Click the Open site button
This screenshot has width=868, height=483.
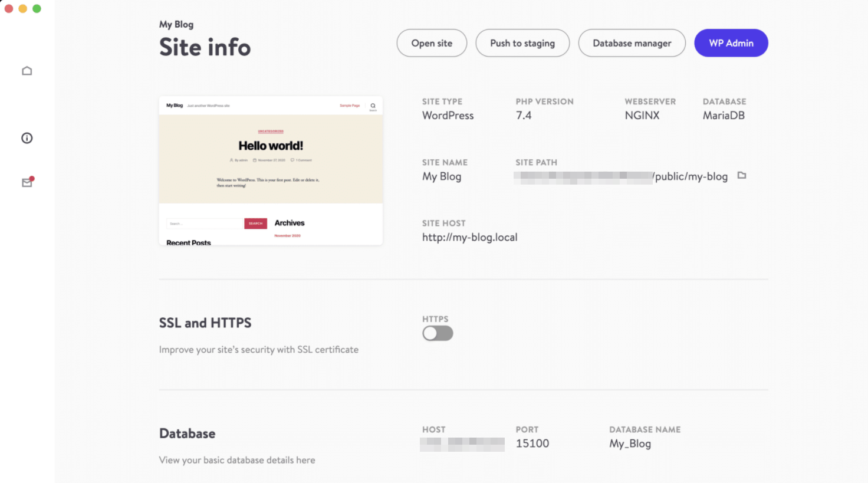(432, 43)
